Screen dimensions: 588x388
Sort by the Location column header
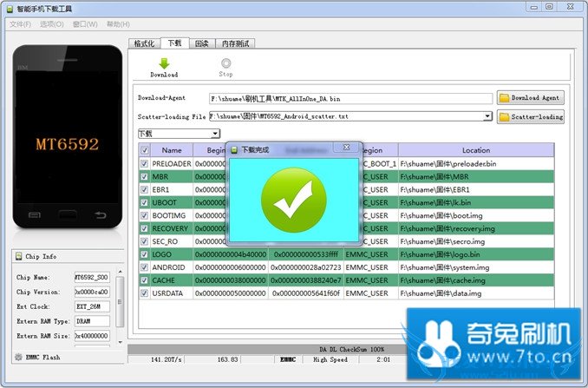476,150
